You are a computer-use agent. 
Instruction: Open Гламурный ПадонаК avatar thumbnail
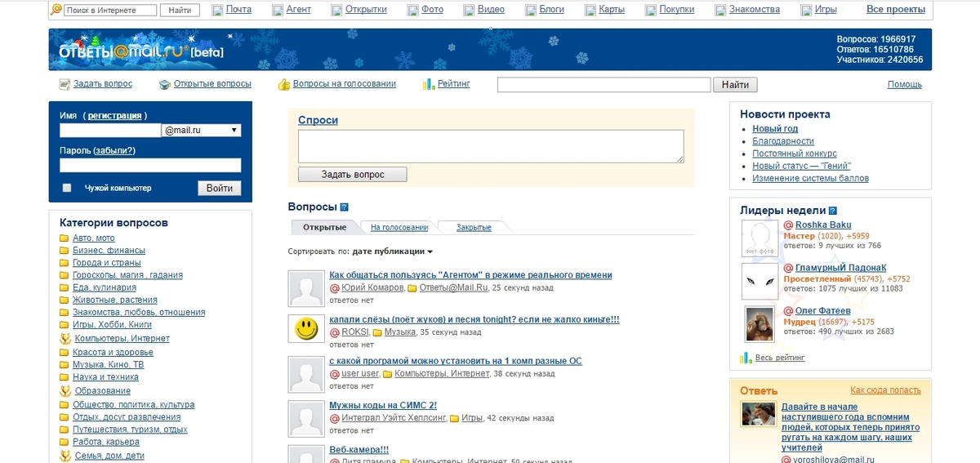coord(759,281)
